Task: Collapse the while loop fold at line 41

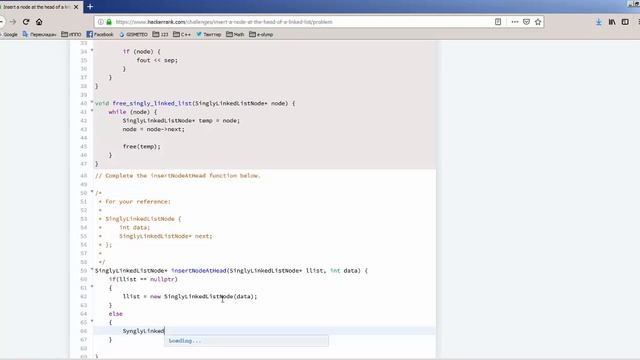Action: click(x=92, y=111)
